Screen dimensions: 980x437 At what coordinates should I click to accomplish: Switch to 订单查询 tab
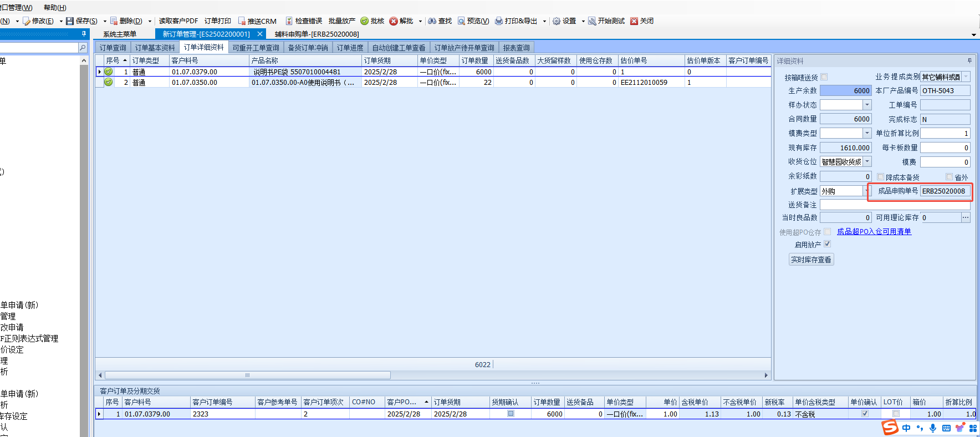pyautogui.click(x=113, y=48)
